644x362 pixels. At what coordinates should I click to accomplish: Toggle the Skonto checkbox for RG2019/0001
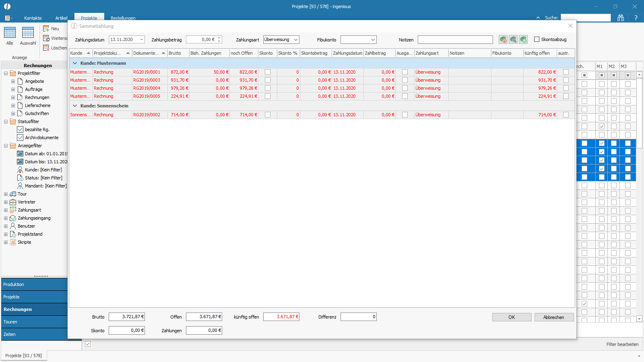pyautogui.click(x=268, y=72)
